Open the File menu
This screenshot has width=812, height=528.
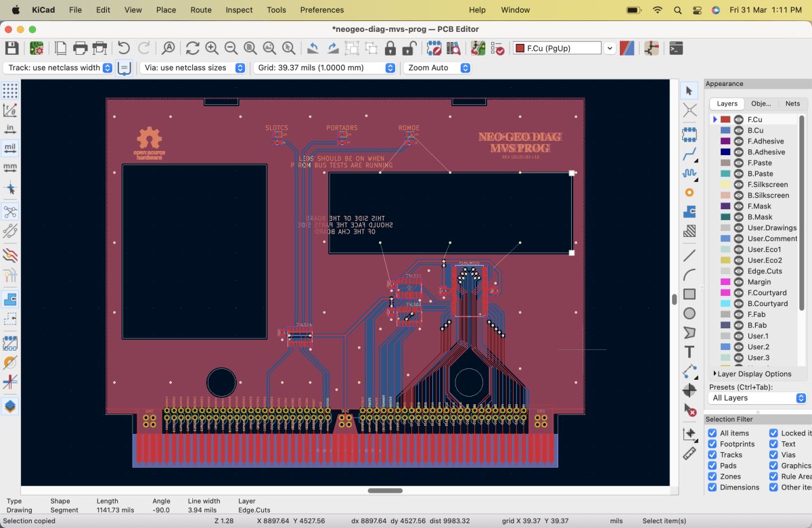click(75, 10)
